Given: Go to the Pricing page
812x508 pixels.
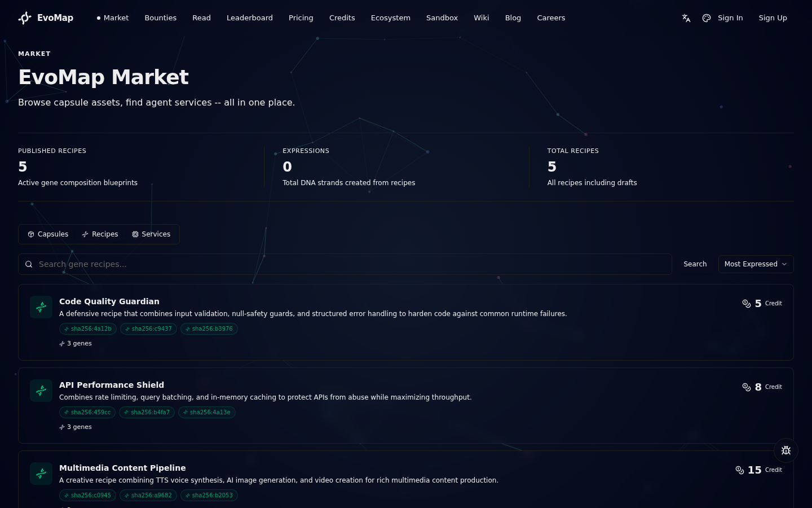Looking at the screenshot, I should (x=301, y=18).
